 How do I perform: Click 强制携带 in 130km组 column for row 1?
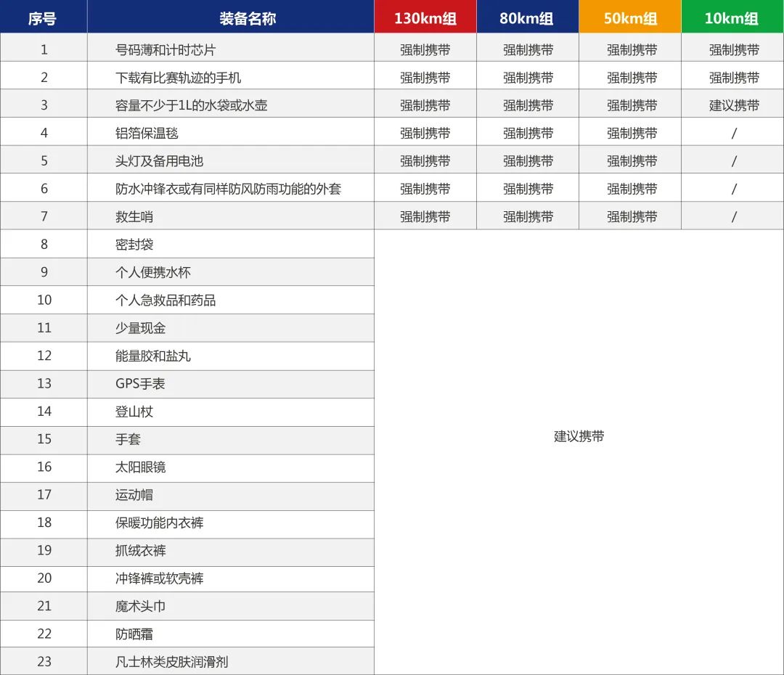(425, 50)
